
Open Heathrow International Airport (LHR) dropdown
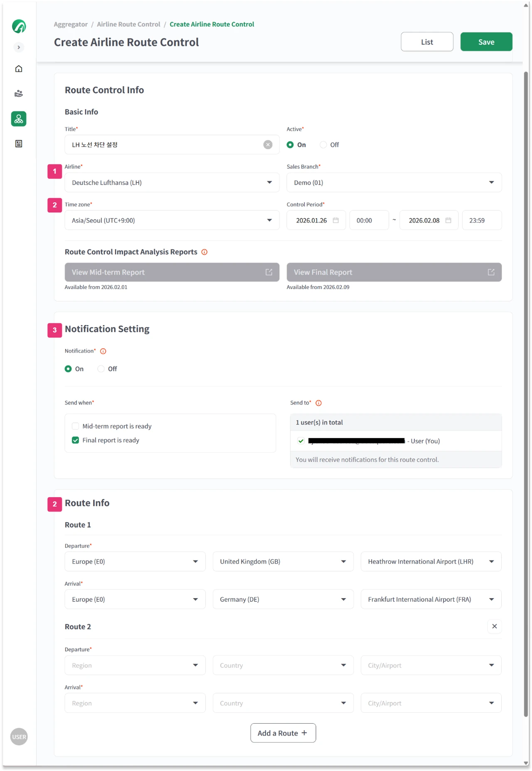point(431,562)
